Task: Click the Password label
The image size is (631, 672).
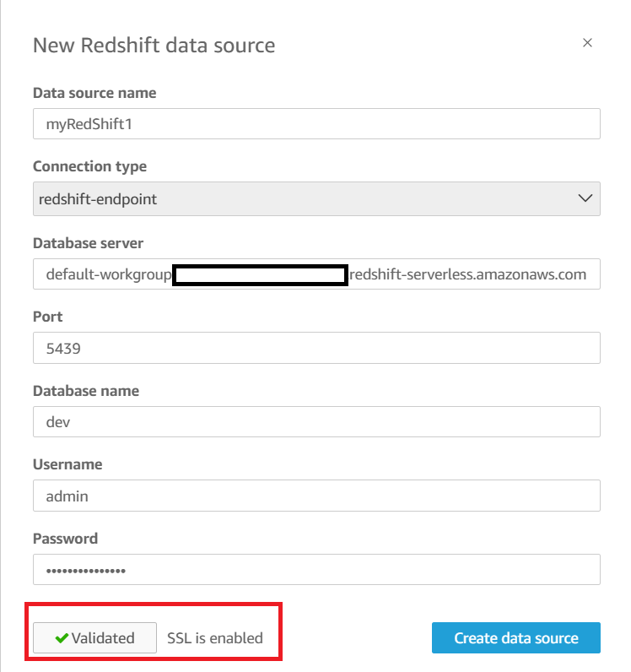Action: click(65, 539)
